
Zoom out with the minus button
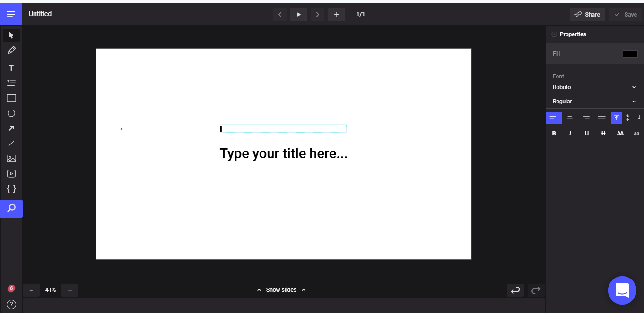point(31,290)
